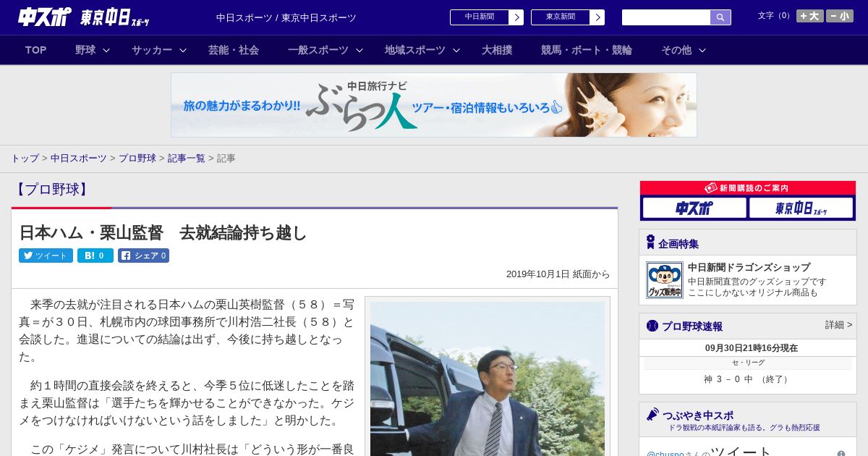Click the ぶらっ人 travel banner ad
Viewport: 868px width, 456px height.
[x=434, y=105]
